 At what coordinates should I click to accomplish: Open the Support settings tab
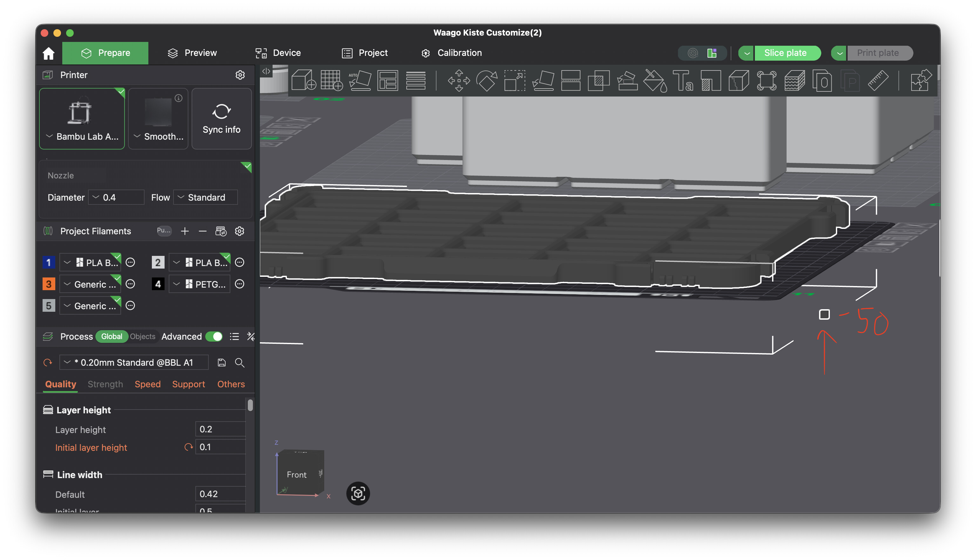pyautogui.click(x=189, y=384)
